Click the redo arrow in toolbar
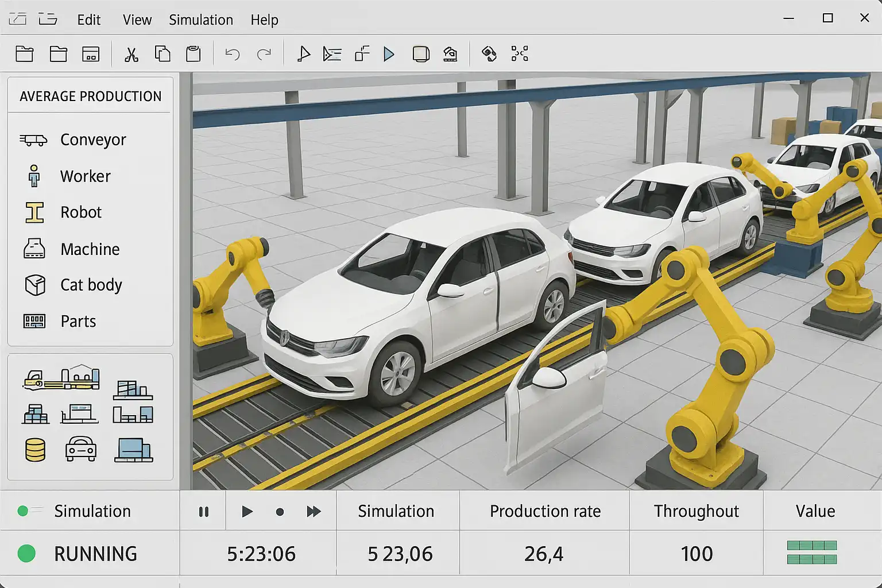882x588 pixels. 264,55
